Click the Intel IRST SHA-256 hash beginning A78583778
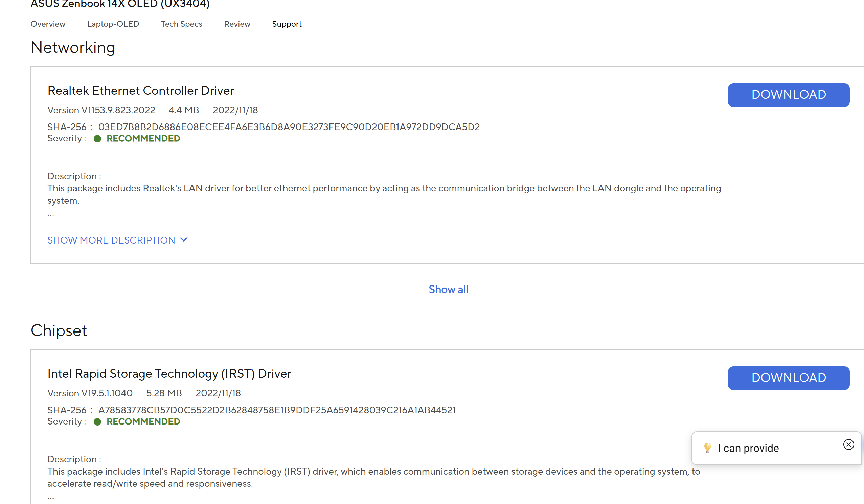 click(277, 410)
